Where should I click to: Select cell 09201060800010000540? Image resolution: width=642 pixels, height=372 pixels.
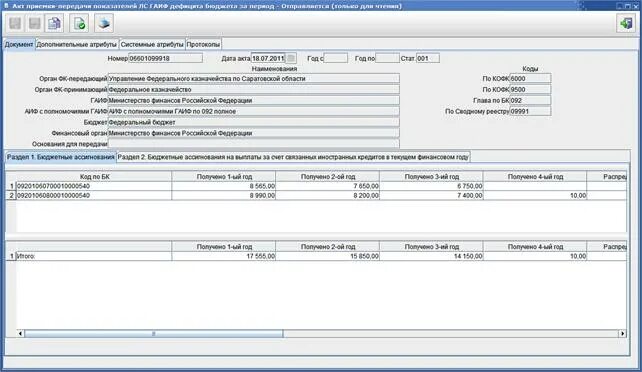94,196
